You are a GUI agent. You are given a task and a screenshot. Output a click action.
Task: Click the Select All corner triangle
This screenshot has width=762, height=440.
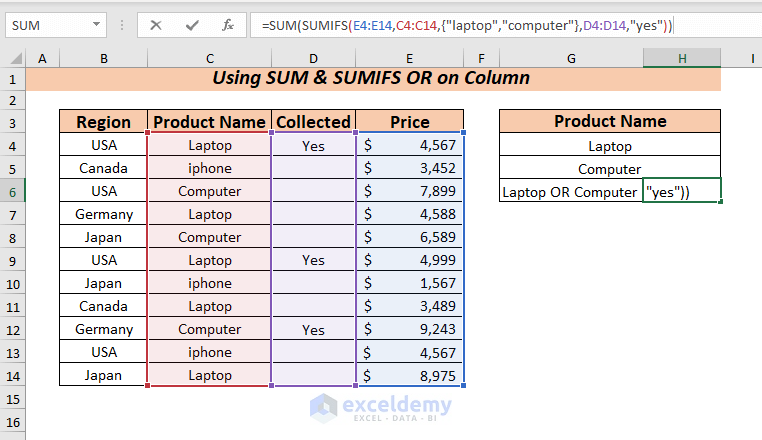point(13,60)
